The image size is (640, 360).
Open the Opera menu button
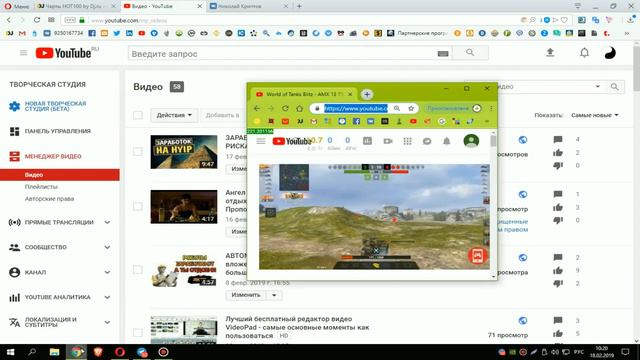point(16,6)
